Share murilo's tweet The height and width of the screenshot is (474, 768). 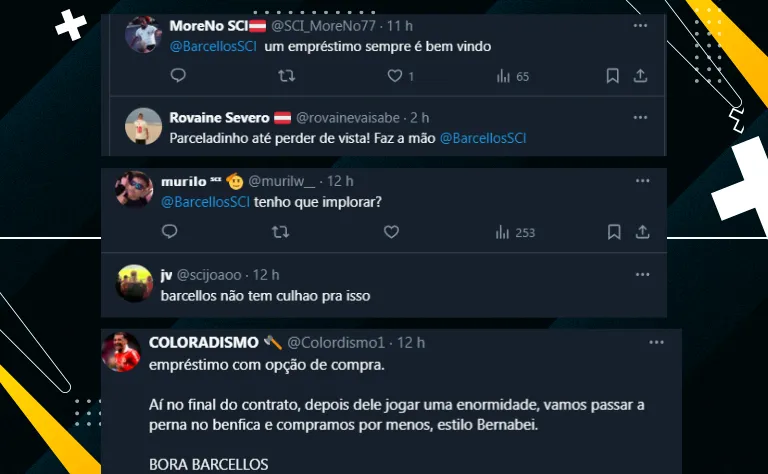click(643, 232)
